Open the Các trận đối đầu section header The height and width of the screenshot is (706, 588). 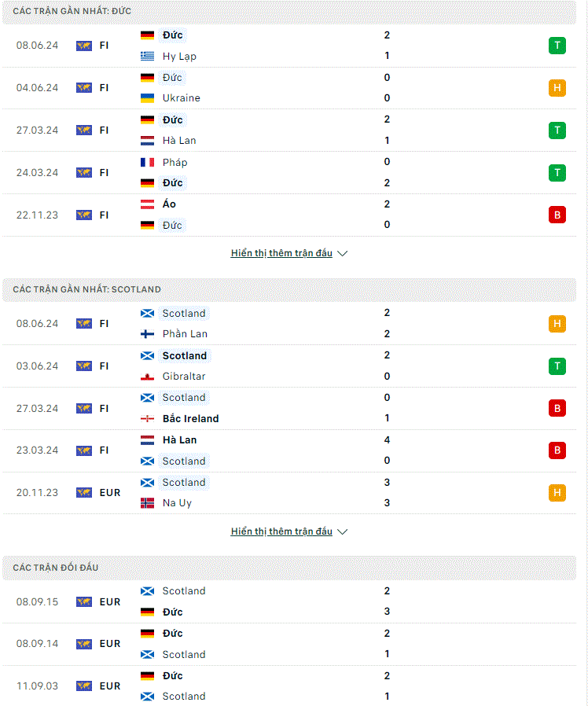coord(289,568)
